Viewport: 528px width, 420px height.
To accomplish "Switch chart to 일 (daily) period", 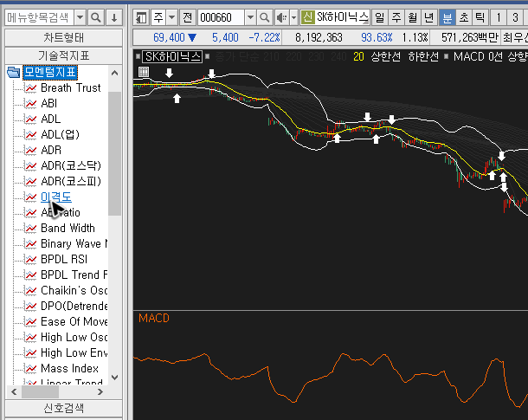I will (379, 17).
